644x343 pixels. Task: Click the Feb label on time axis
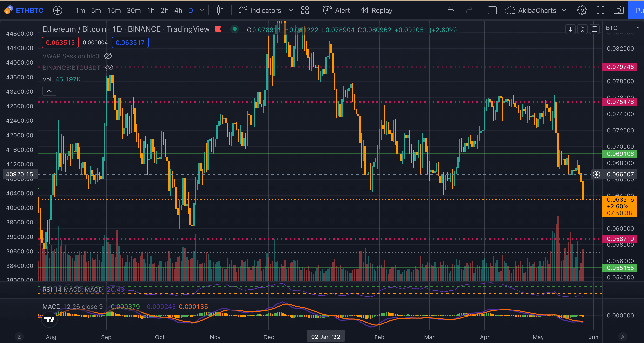[x=379, y=337]
